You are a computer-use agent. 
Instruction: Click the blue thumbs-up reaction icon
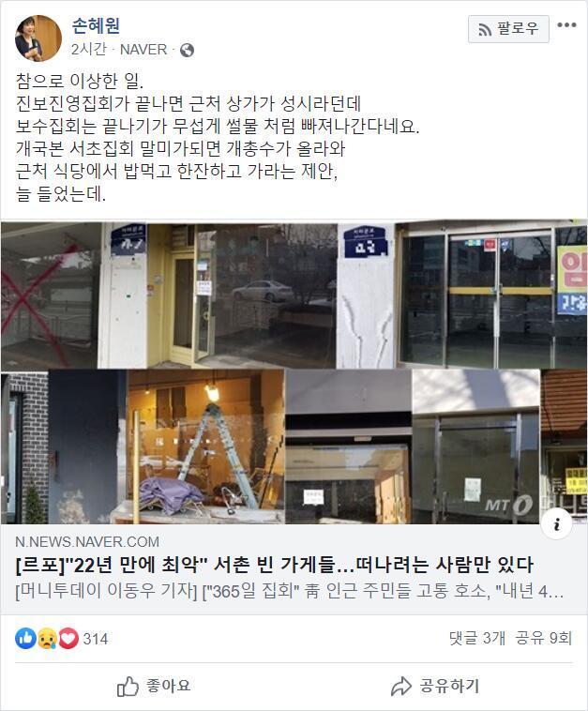click(26, 639)
